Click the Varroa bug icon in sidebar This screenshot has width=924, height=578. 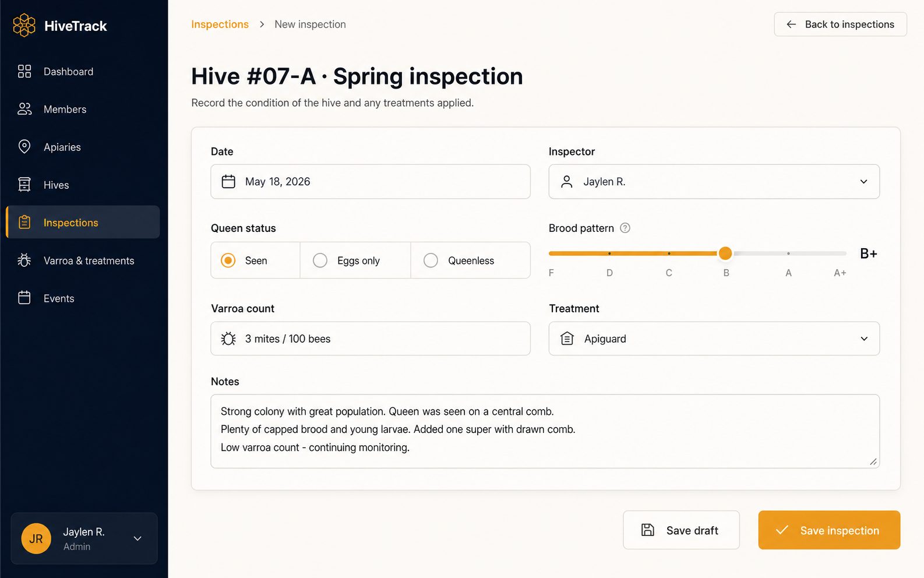tap(24, 260)
